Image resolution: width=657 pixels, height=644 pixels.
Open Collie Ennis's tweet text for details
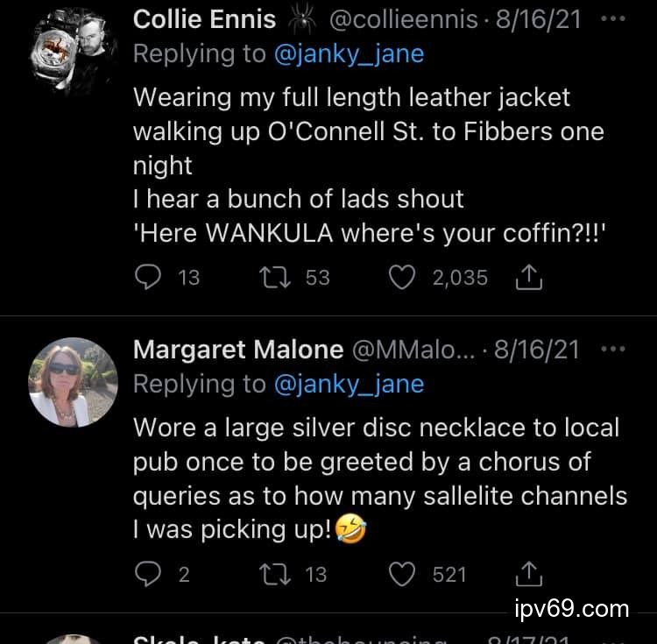point(368,166)
